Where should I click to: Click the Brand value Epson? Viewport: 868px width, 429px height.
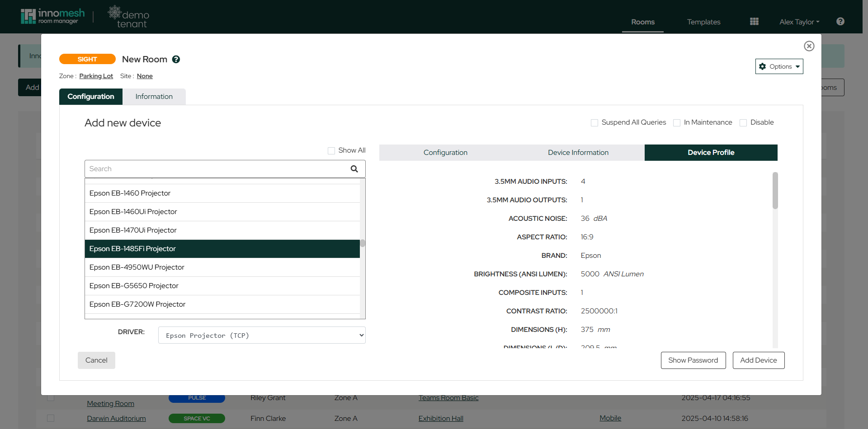coord(591,256)
